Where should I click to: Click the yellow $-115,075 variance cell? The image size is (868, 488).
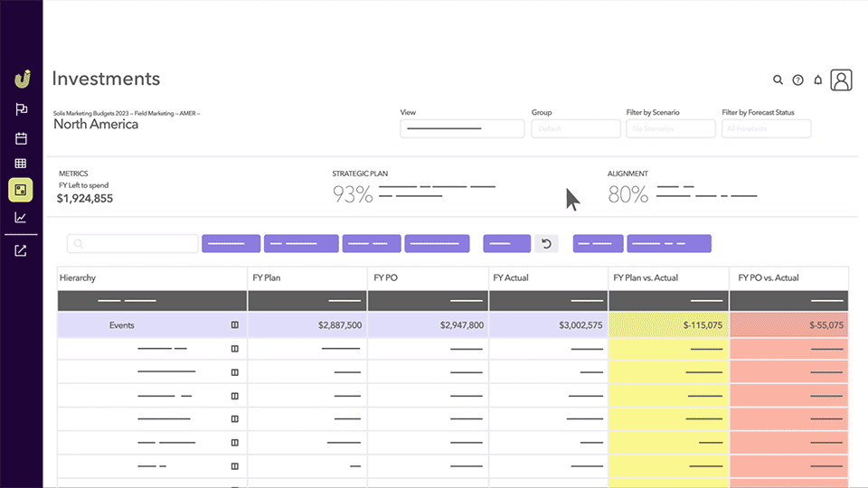[x=669, y=324]
